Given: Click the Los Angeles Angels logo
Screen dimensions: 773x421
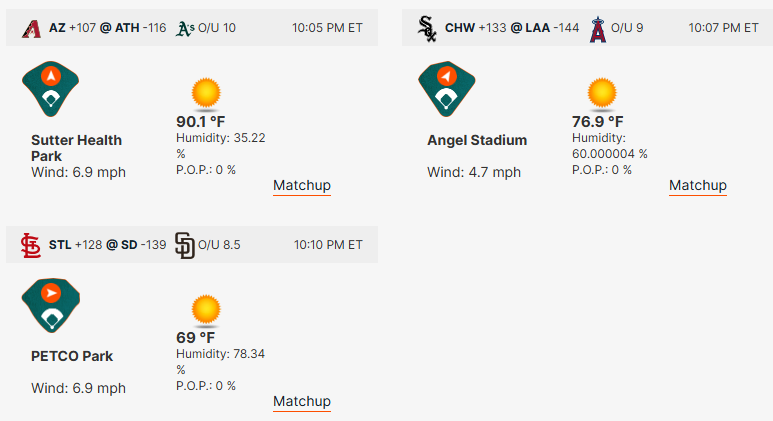Looking at the screenshot, I should point(597,29).
